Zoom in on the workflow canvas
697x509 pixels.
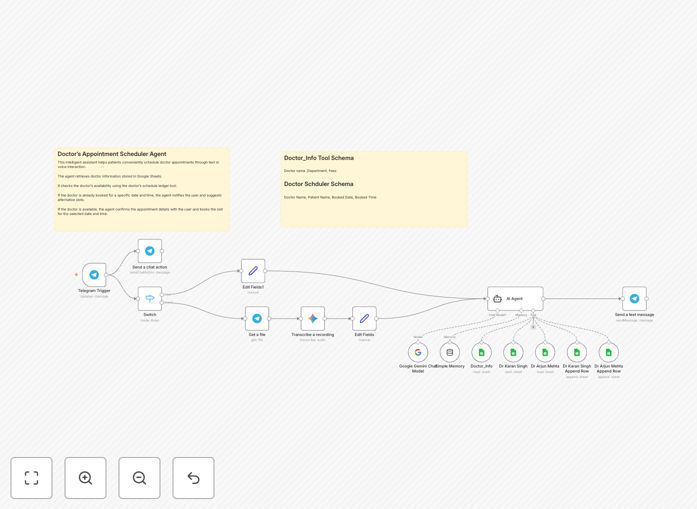click(85, 478)
